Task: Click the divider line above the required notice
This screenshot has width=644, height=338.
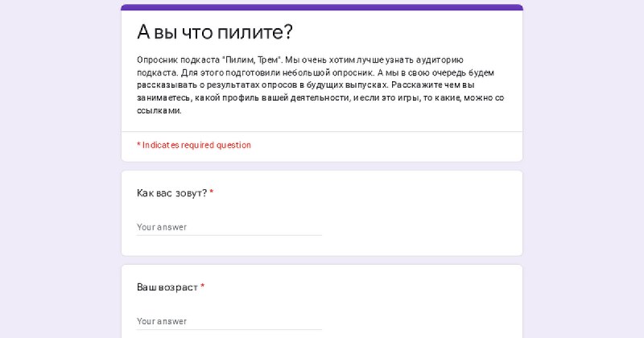Action: click(322, 131)
